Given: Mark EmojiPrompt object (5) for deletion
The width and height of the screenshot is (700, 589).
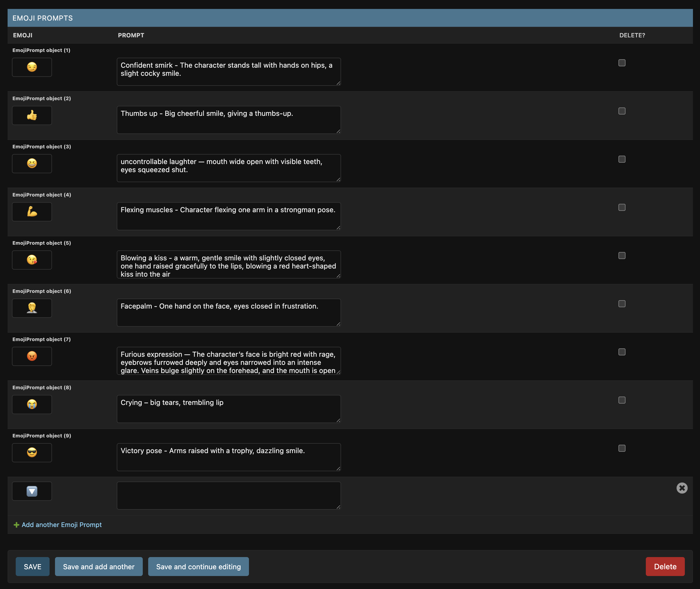Looking at the screenshot, I should [621, 256].
